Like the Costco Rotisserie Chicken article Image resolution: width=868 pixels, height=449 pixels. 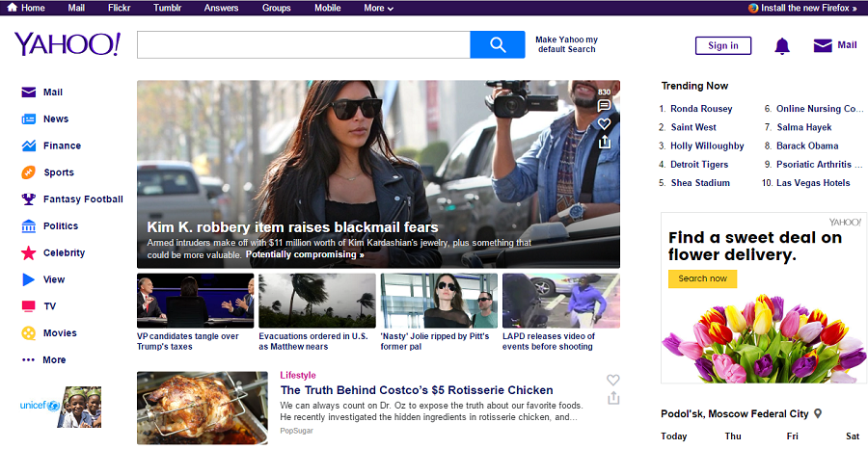612,380
